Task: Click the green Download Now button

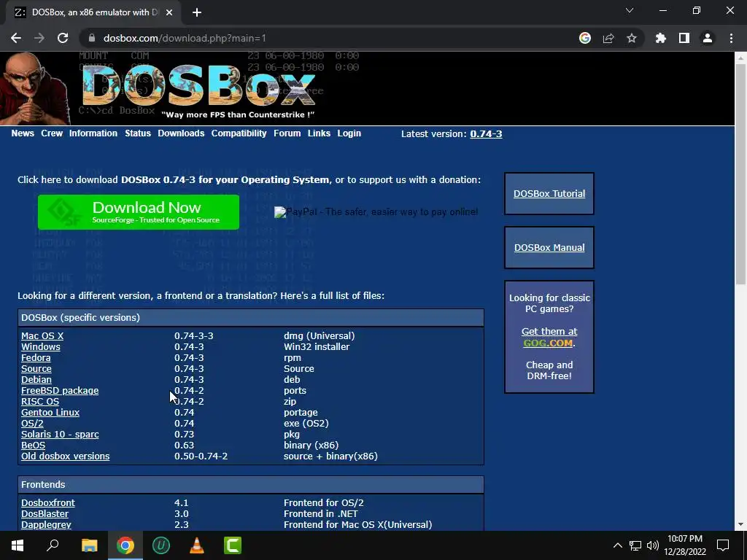Action: click(139, 212)
